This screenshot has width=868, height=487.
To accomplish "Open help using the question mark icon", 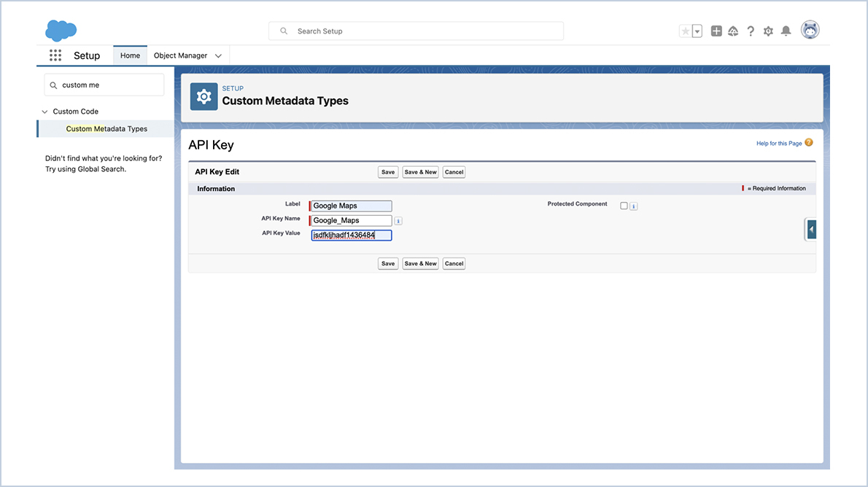I will 751,31.
